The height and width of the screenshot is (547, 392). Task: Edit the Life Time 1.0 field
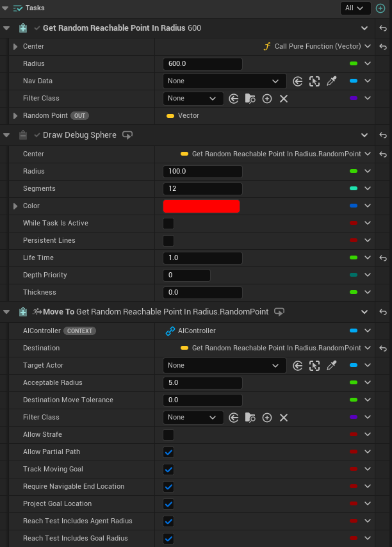click(202, 257)
